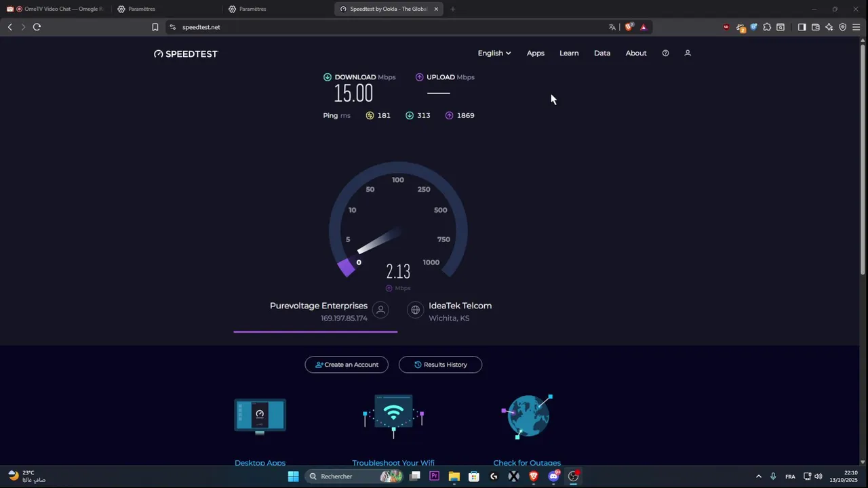Click the Check for Outages globe illustration
Image resolution: width=868 pixels, height=488 pixels.
[x=528, y=415]
